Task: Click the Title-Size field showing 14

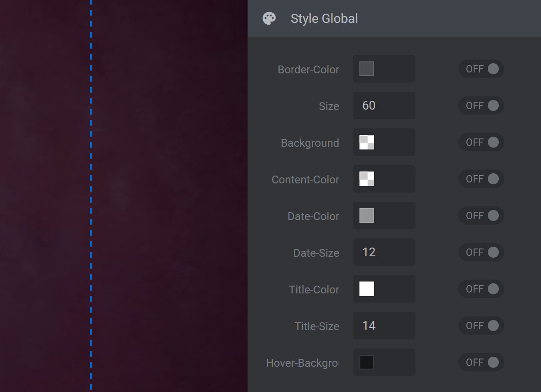Action: point(384,326)
